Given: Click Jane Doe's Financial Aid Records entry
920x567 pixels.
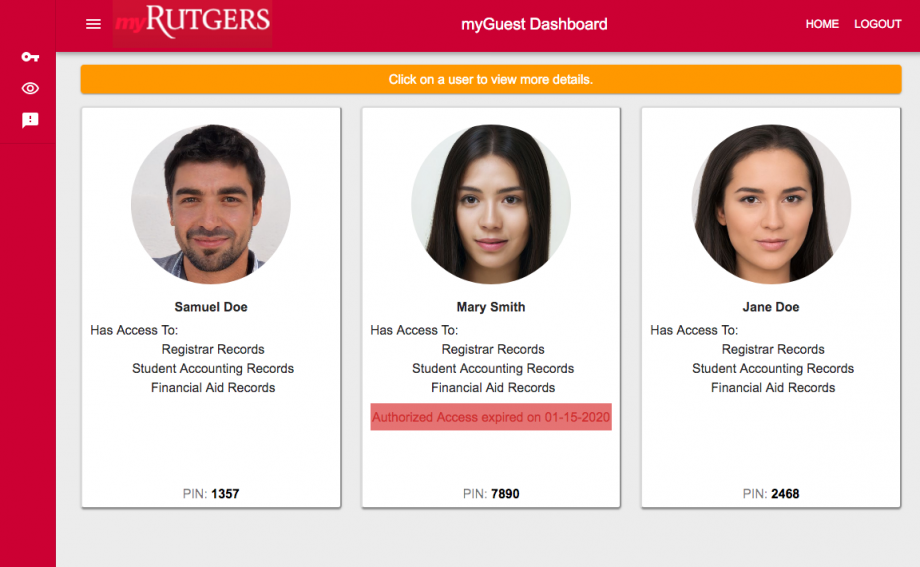Looking at the screenshot, I should [773, 388].
